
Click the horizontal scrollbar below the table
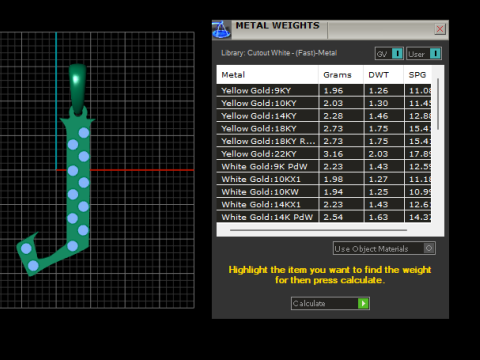click(318, 230)
